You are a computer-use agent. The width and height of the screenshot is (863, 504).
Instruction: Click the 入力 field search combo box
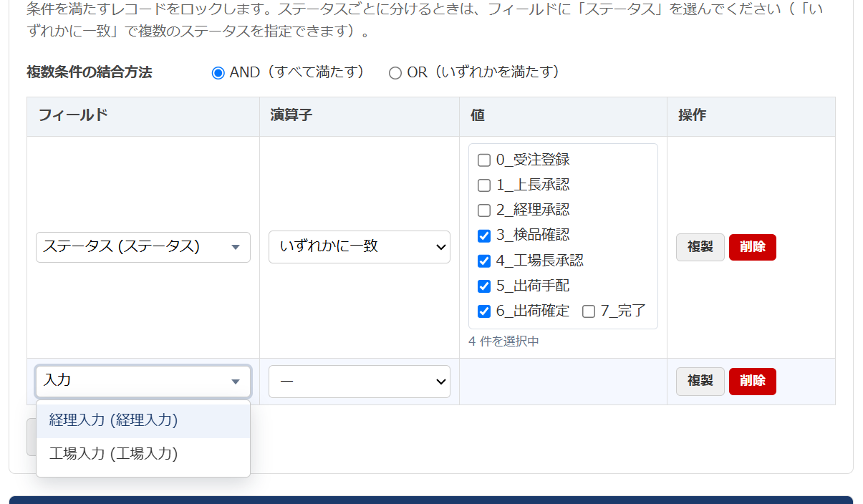click(x=143, y=381)
